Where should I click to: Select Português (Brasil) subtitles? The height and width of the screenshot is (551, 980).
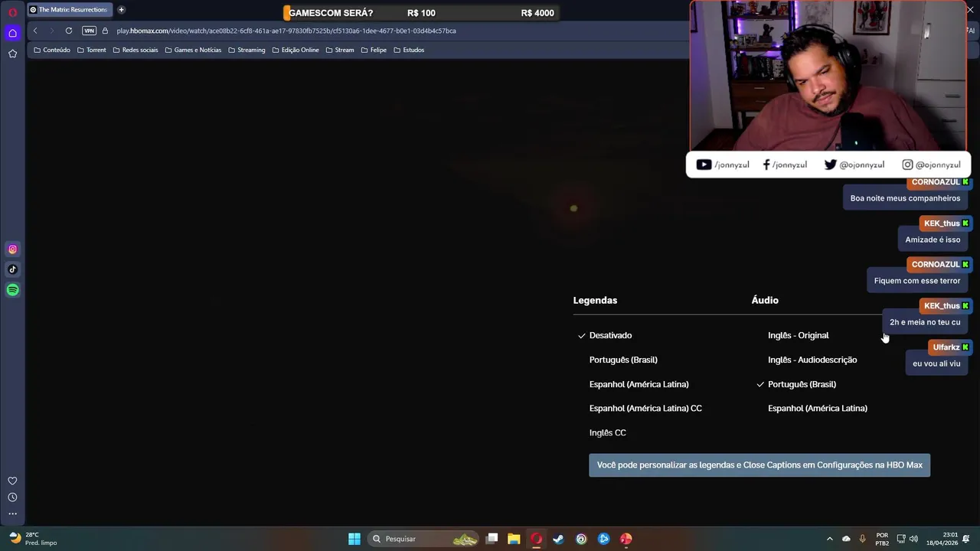(623, 360)
